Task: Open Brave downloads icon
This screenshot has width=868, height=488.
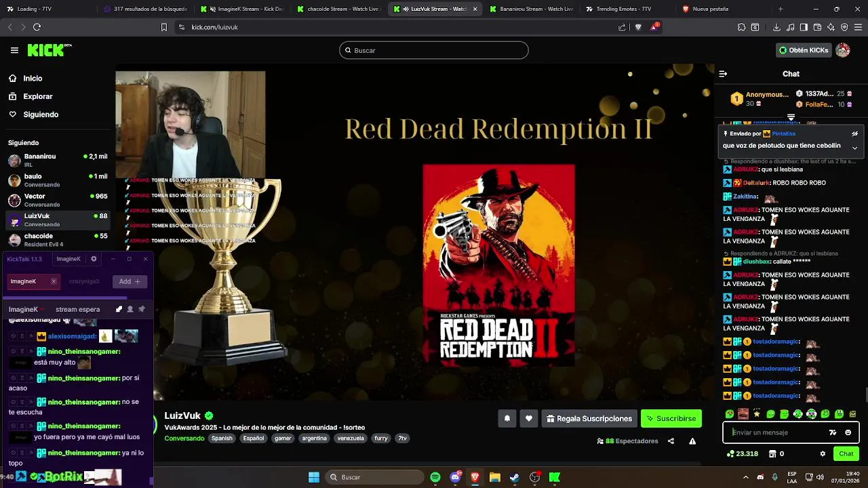Action: (776, 27)
